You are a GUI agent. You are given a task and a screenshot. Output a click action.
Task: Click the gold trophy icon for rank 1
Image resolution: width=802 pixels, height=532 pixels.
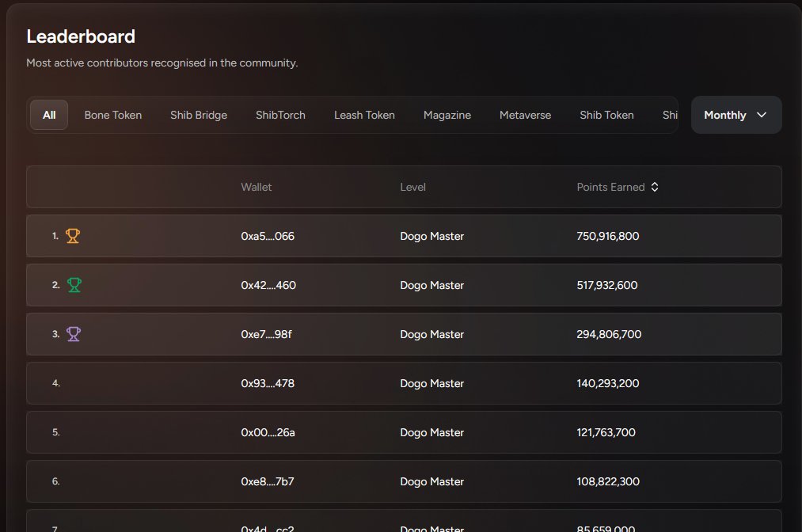pos(73,236)
